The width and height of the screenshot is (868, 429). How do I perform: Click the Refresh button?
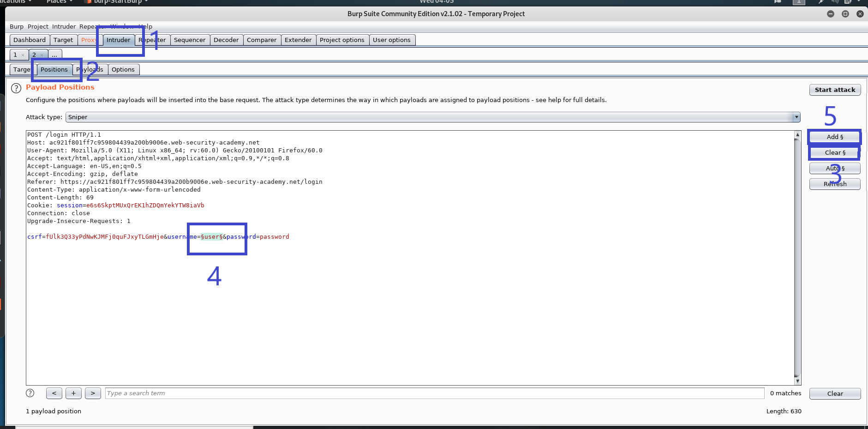pyautogui.click(x=835, y=184)
